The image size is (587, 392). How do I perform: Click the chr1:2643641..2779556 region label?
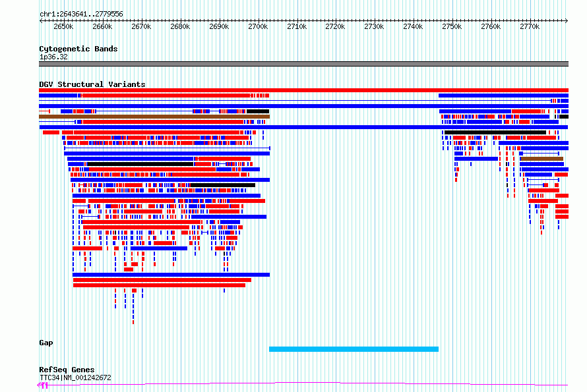point(81,14)
